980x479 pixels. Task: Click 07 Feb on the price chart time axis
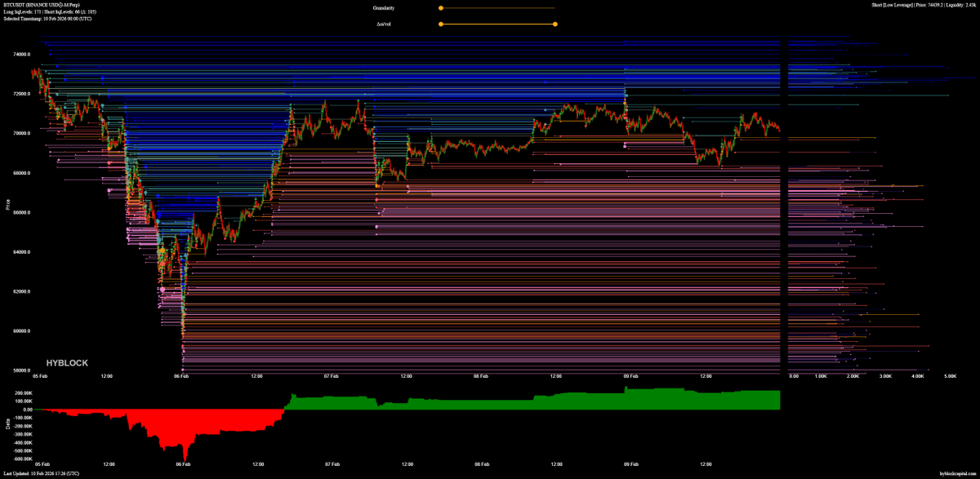[x=331, y=377]
